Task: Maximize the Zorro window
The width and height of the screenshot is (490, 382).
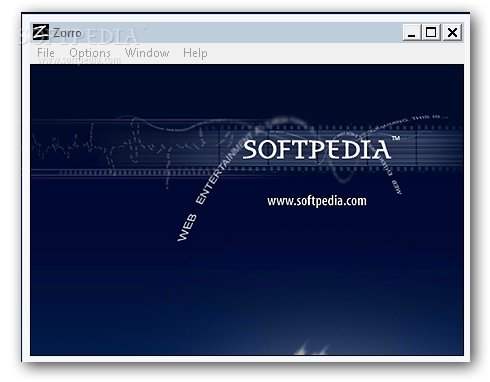Action: [x=431, y=33]
